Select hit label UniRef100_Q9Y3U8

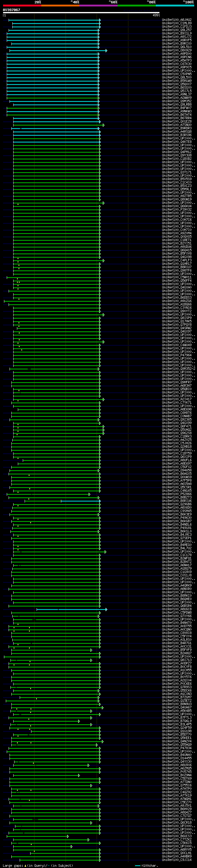(x=177, y=155)
